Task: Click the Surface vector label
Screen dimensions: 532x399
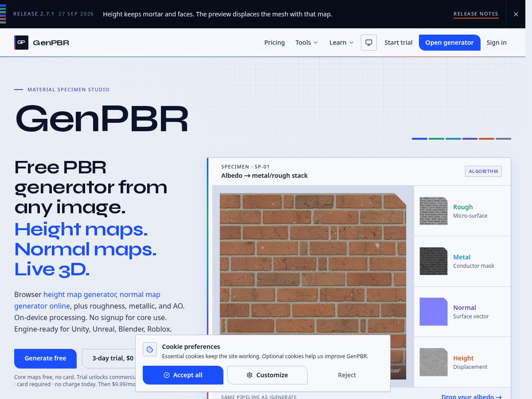Action: coord(471,317)
